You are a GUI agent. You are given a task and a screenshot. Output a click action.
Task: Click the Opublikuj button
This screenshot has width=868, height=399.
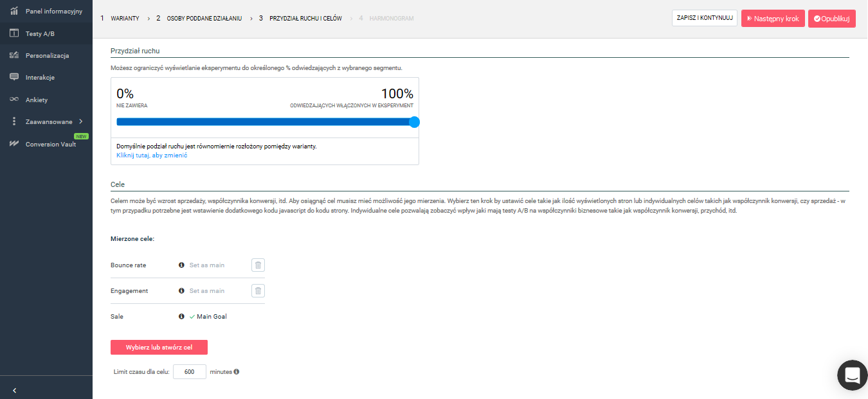(831, 19)
